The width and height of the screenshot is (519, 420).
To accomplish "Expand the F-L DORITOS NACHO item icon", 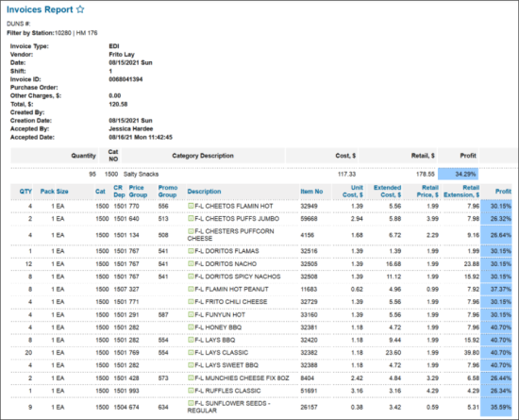I will pyautogui.click(x=191, y=263).
